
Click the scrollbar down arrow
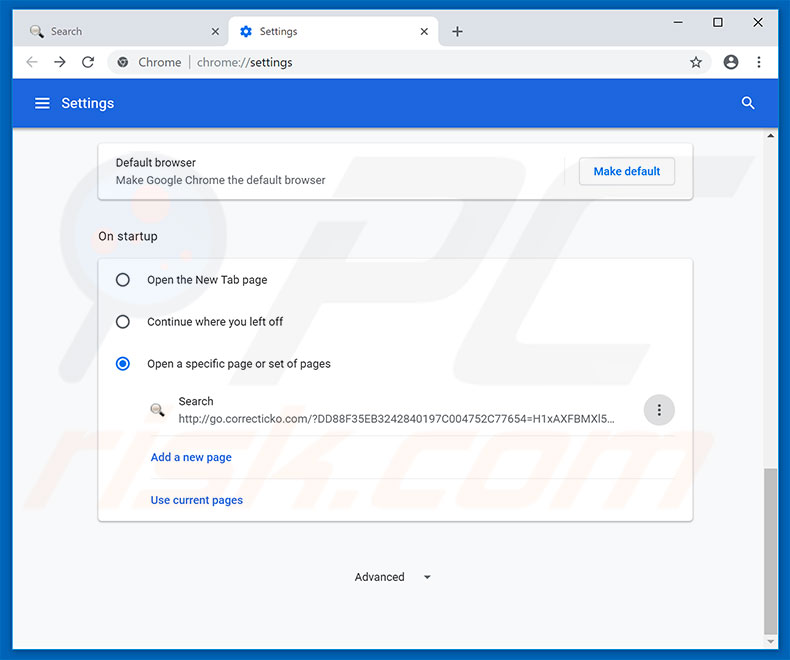[770, 641]
